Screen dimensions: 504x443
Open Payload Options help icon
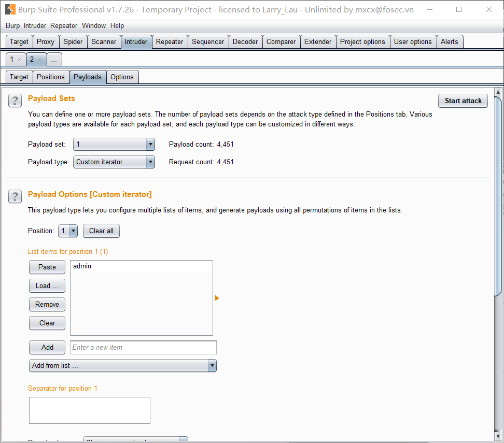[x=15, y=196]
